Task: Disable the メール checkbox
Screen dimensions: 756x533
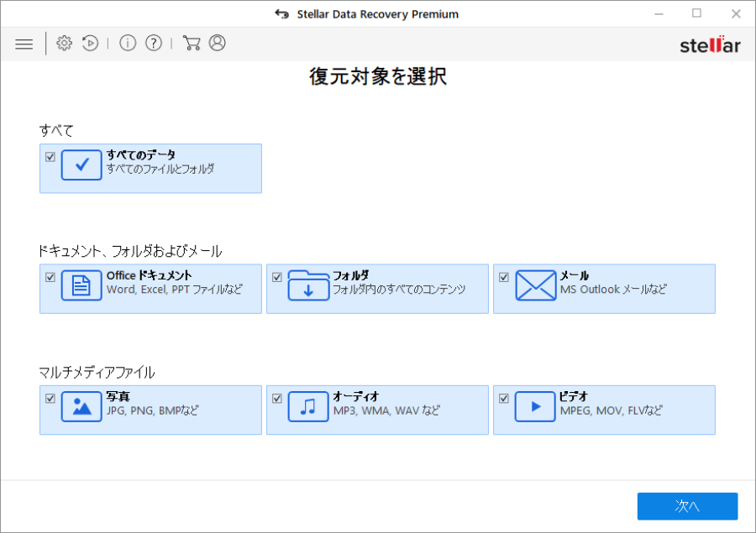Action: click(504, 277)
